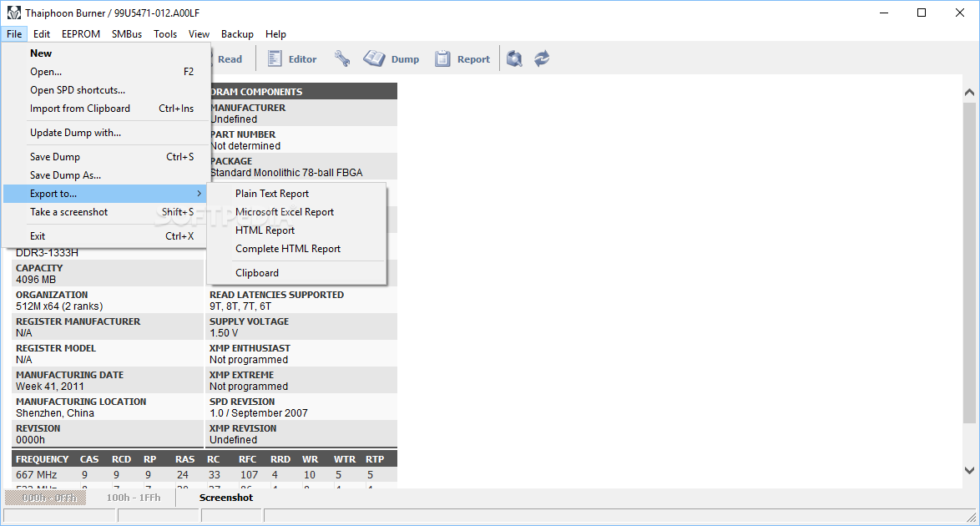Screen dimensions: 980x526
Task: Click the 1.0 / September 2007 value
Action: (259, 413)
